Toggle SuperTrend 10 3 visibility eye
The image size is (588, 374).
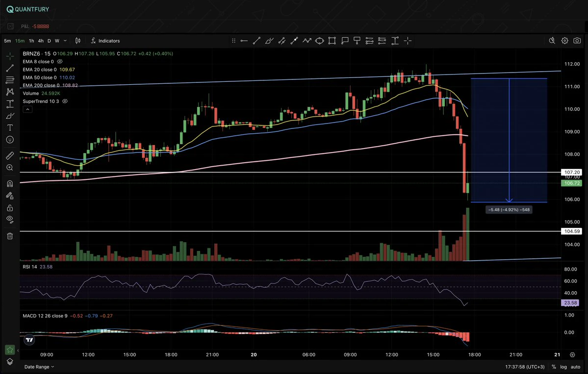[65, 101]
